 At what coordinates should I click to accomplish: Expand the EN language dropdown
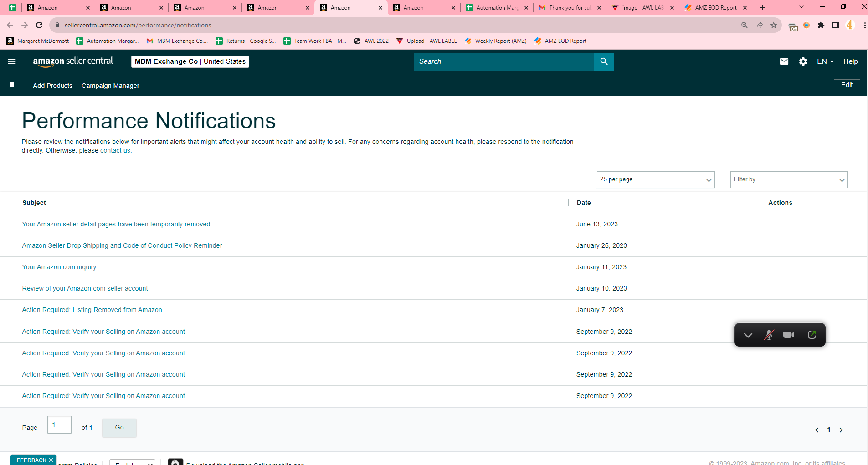(x=825, y=61)
